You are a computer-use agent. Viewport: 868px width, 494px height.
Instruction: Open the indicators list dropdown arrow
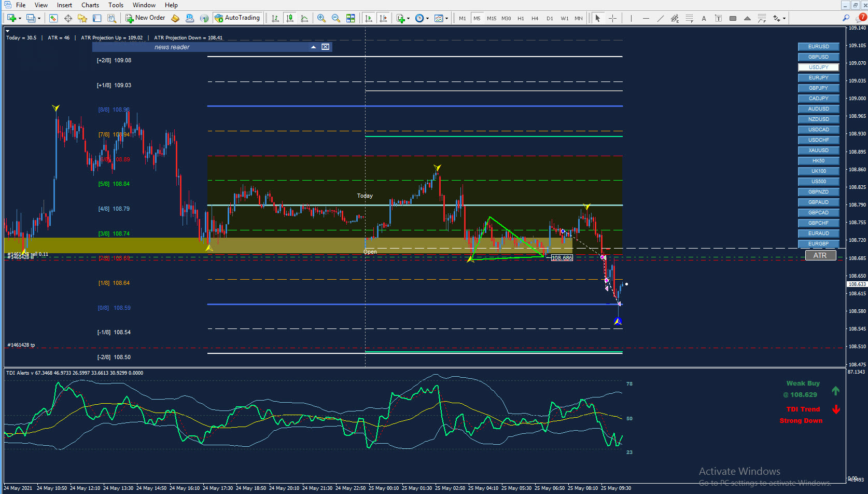pyautogui.click(x=409, y=19)
